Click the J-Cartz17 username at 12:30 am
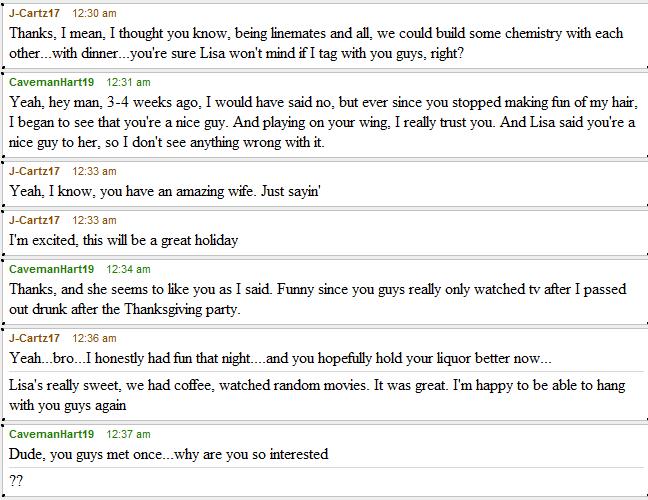The width and height of the screenshot is (648, 500). 34,13
